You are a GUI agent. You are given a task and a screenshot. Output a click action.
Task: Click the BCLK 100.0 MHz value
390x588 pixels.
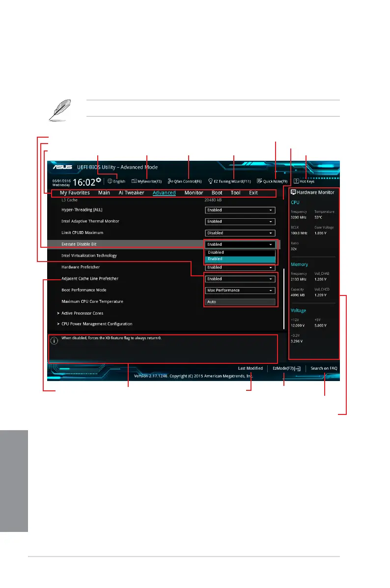coord(299,233)
